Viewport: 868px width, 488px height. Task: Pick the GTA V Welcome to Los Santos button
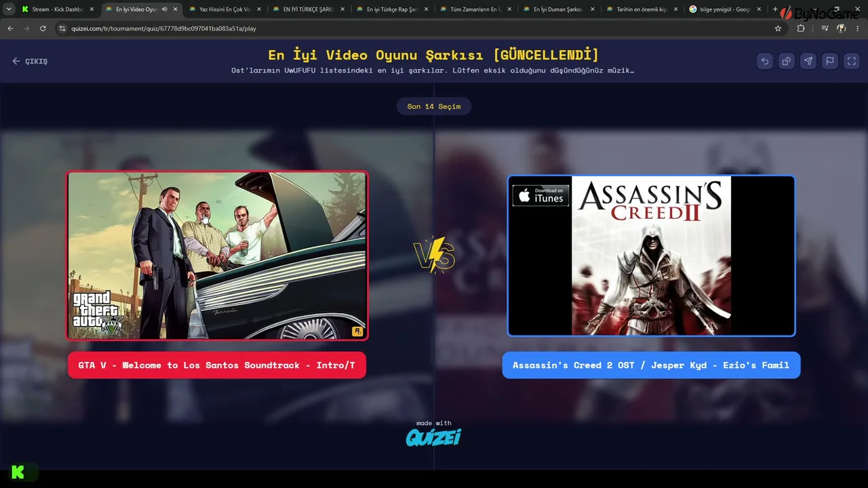coord(217,365)
